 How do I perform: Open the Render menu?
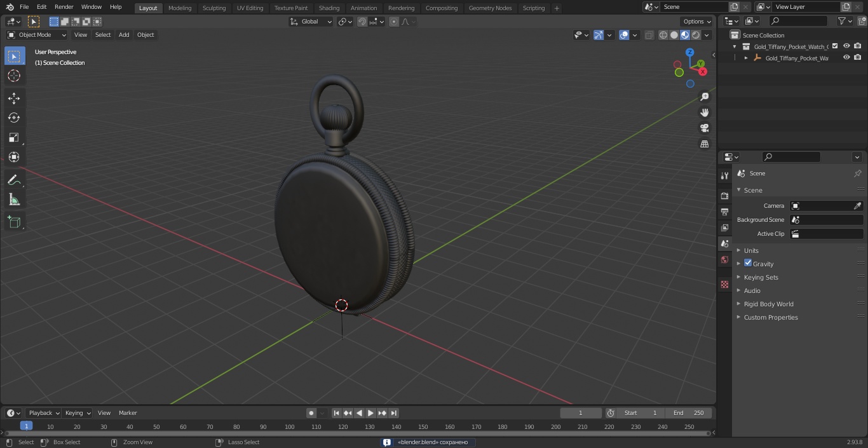pos(64,7)
